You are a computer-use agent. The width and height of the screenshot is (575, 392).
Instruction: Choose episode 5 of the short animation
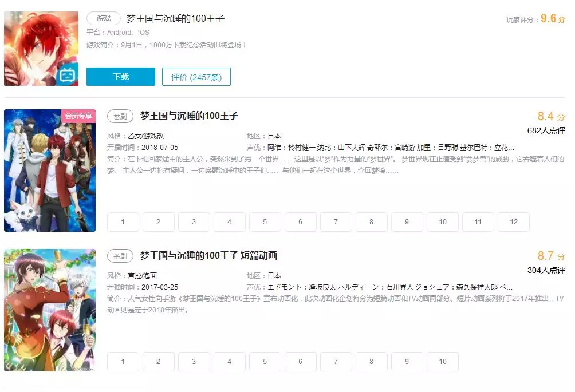265,362
